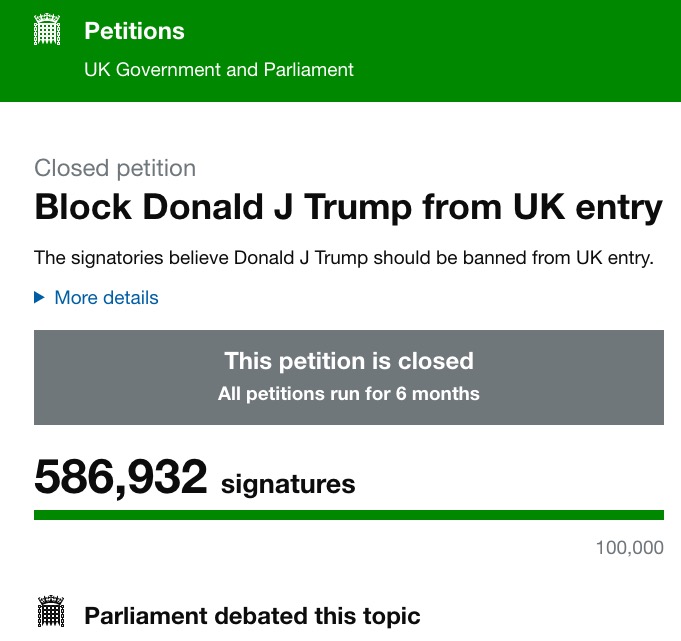This screenshot has width=681, height=641.
Task: Click the green signature progress bar
Action: (349, 515)
